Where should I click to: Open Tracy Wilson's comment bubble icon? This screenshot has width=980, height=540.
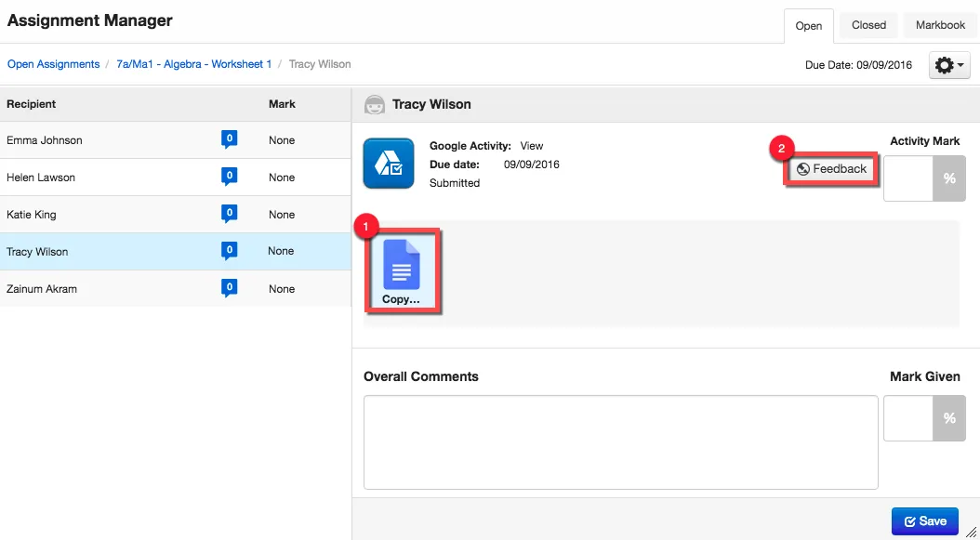click(x=230, y=251)
